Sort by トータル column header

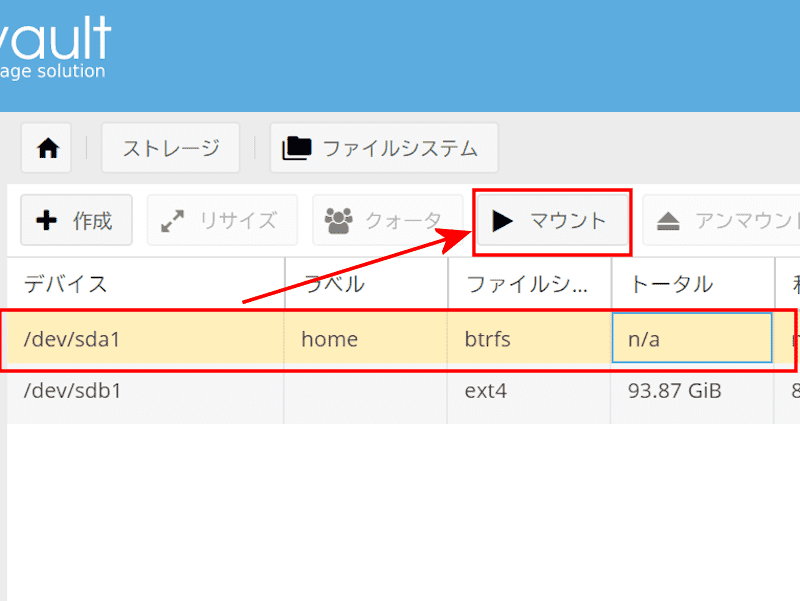[x=693, y=284]
